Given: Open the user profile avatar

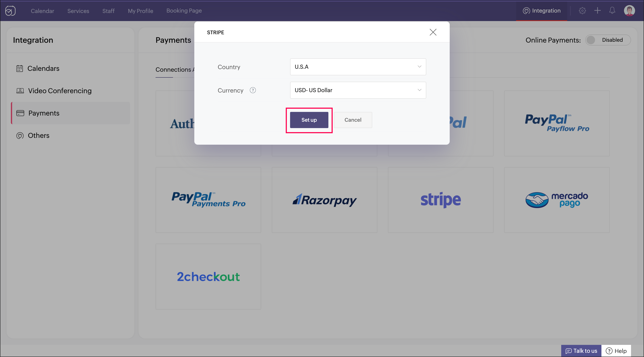Looking at the screenshot, I should 629,10.
